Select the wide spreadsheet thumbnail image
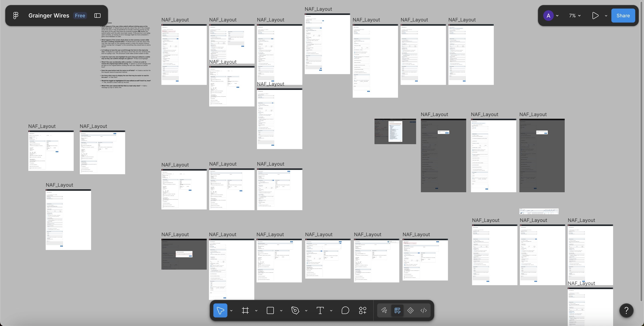 pyautogui.click(x=539, y=211)
